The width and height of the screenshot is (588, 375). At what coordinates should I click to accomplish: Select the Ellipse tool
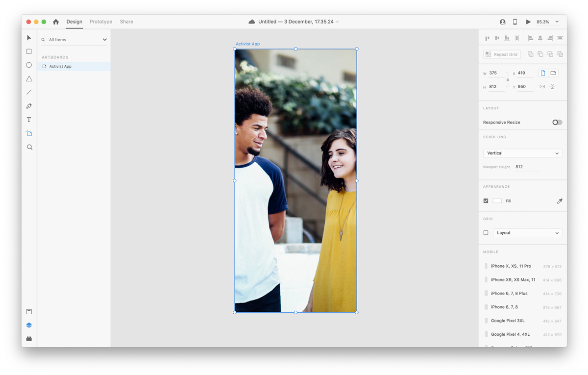29,65
